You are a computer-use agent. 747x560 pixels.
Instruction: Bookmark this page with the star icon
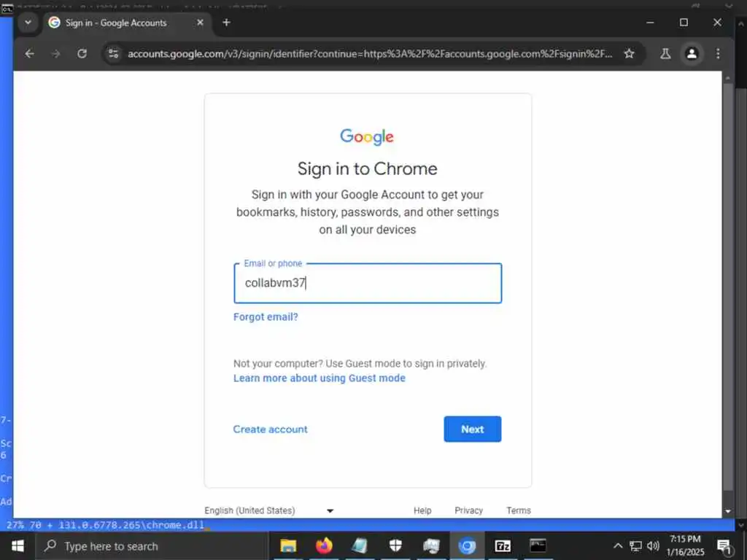point(630,54)
